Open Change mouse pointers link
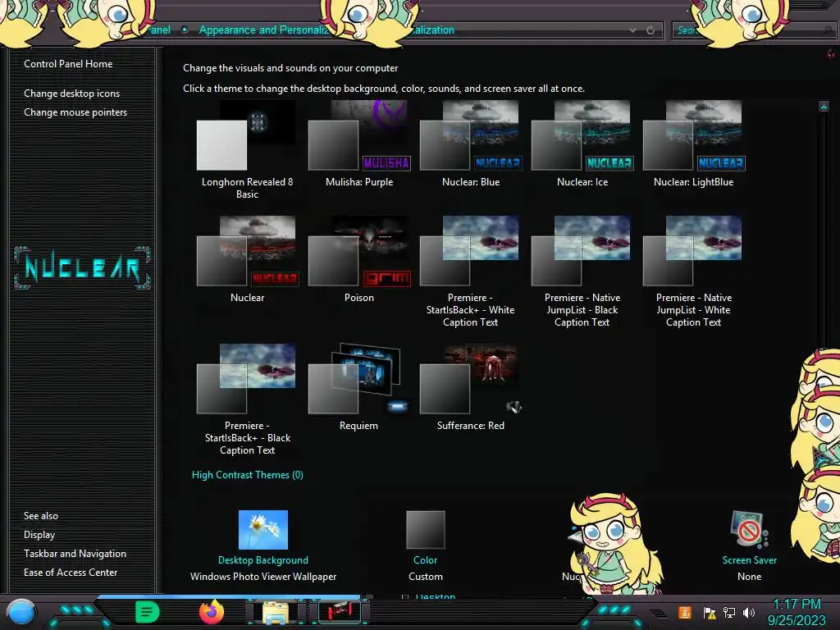Viewport: 840px width, 630px height. tap(75, 112)
